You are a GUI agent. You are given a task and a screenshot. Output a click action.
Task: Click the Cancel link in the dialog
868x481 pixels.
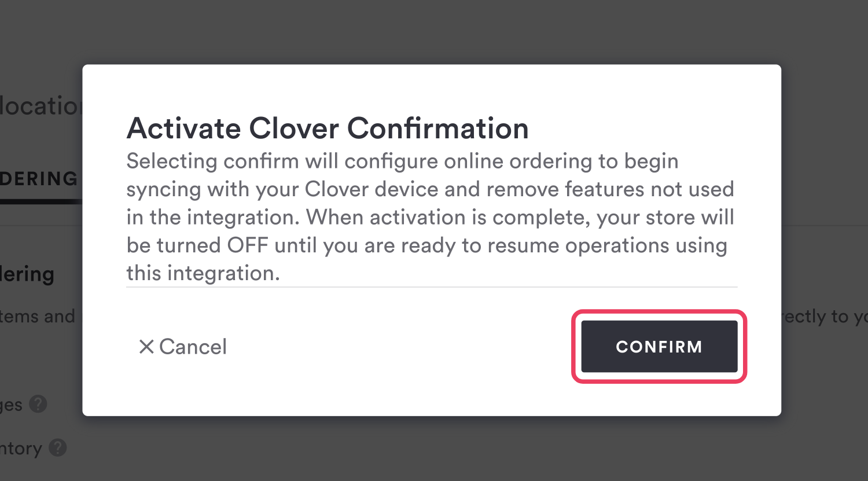tap(193, 347)
